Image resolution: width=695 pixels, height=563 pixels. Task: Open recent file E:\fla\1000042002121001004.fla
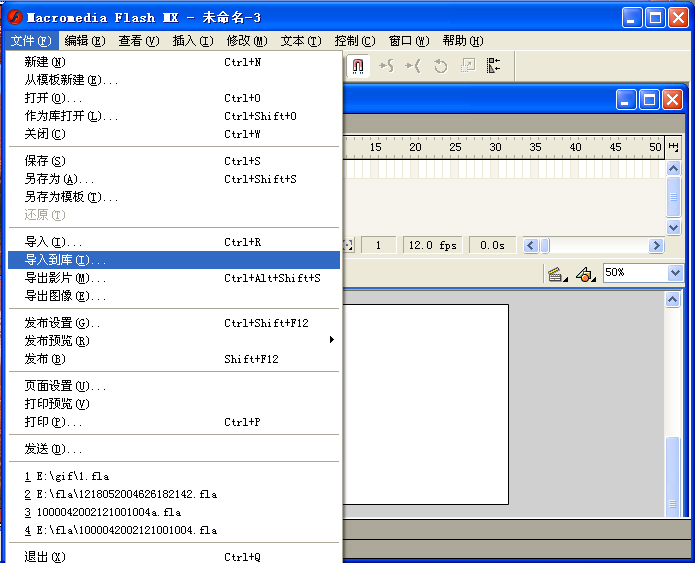pos(174,530)
